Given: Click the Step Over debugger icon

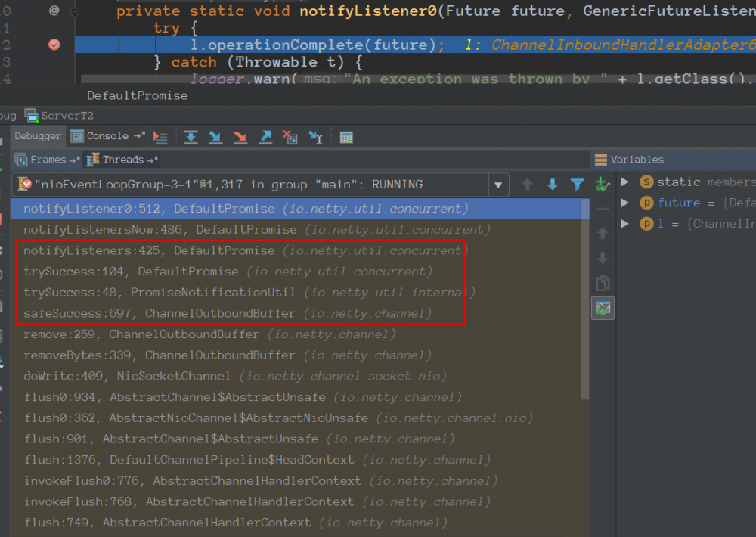Looking at the screenshot, I should [191, 138].
